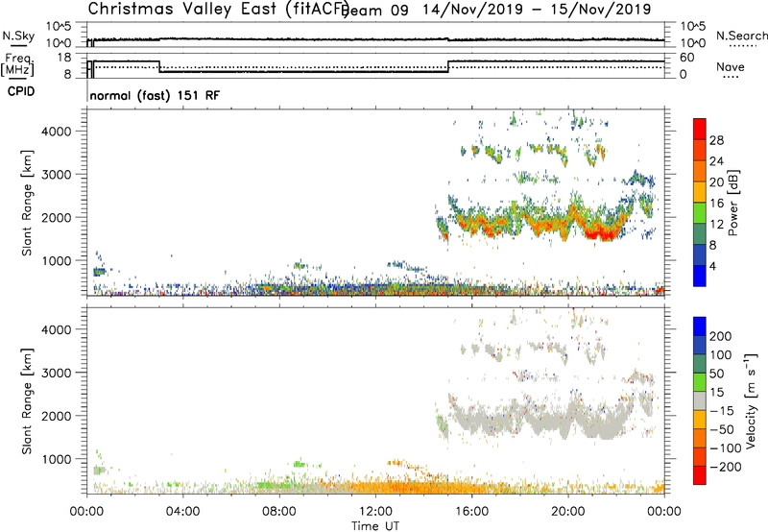
Task: Click the "16:00" time tick label
Action: pyautogui.click(x=471, y=512)
